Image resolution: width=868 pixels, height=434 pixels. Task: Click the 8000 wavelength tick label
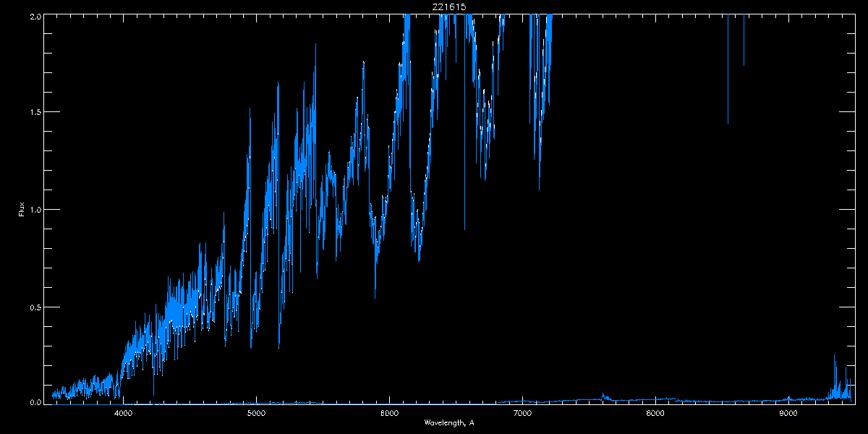[655, 414]
